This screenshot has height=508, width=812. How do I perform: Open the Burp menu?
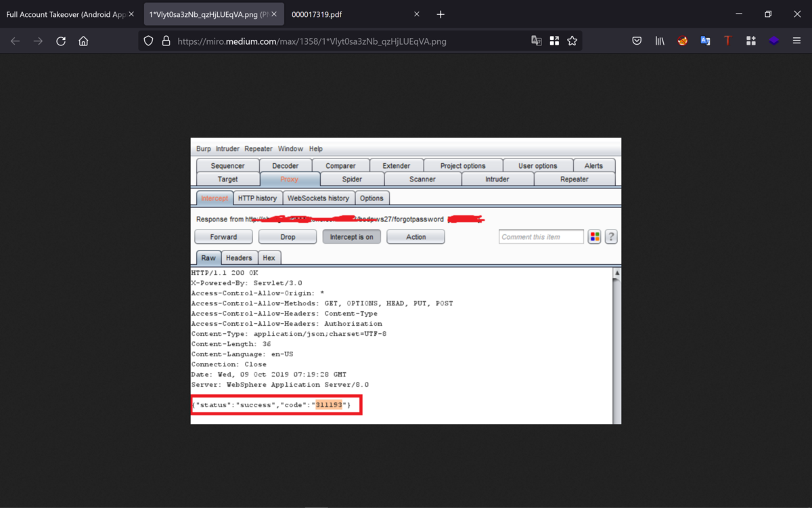[204, 149]
